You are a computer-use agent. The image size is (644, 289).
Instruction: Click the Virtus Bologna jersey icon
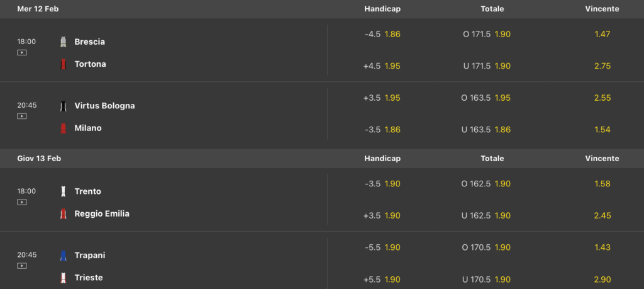(63, 106)
